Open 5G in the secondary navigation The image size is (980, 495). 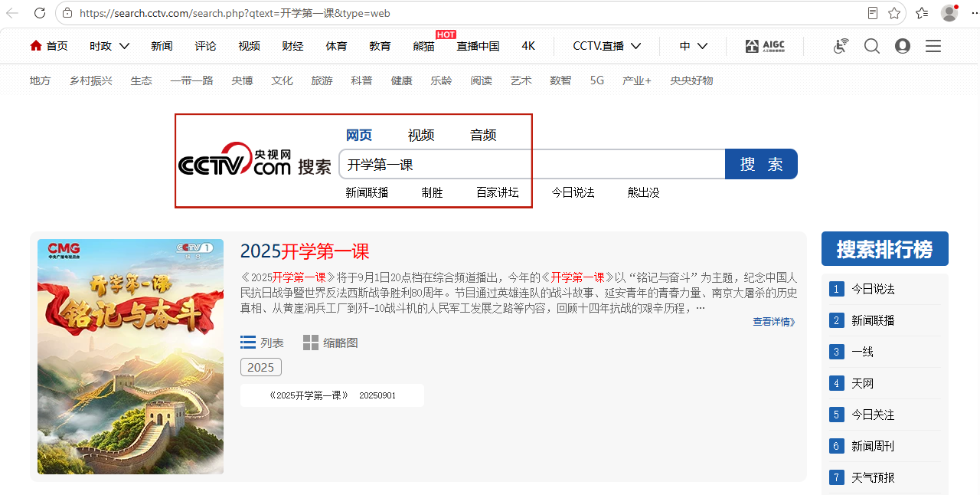click(597, 80)
